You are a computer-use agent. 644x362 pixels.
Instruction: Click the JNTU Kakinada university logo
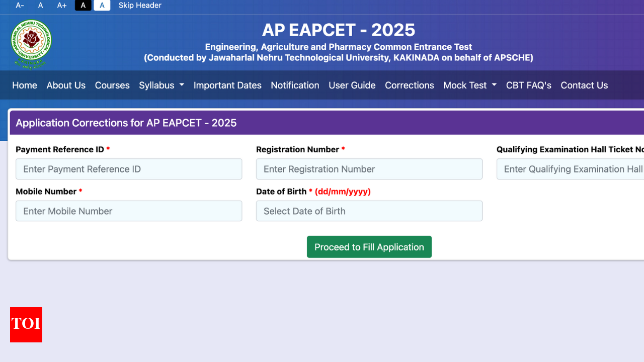pyautogui.click(x=31, y=44)
